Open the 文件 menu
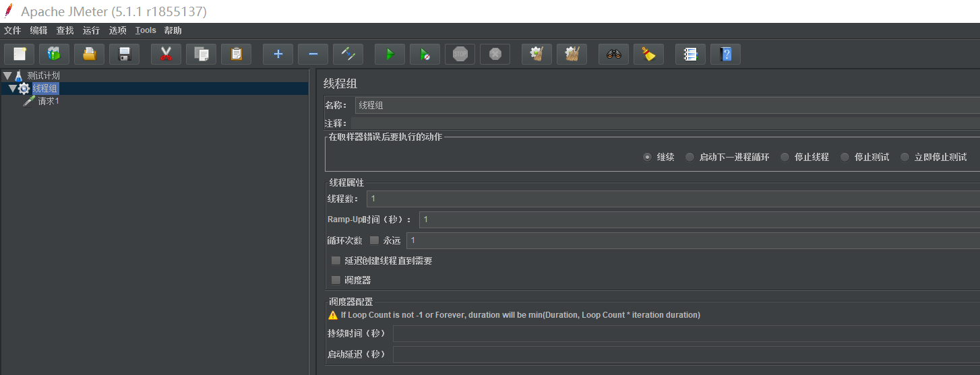 click(13, 30)
